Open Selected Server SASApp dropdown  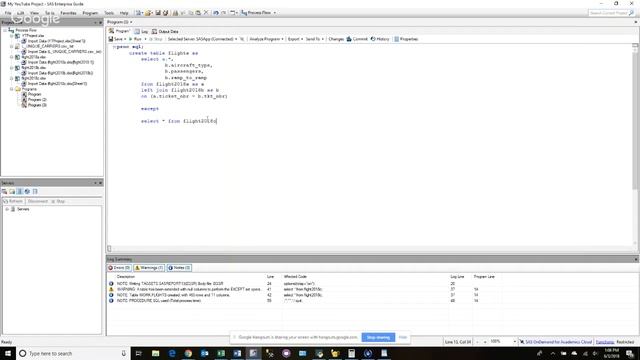(202, 39)
